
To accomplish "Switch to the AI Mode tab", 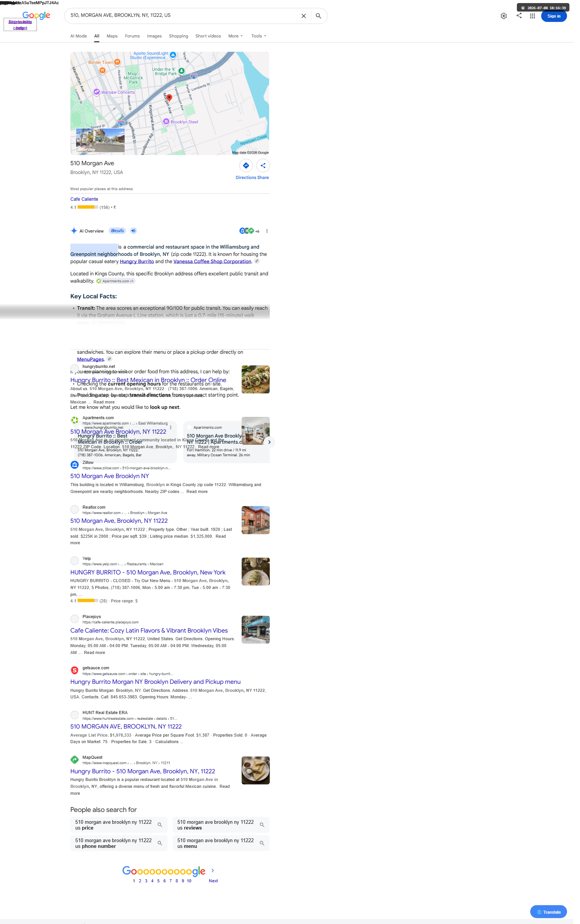I will [x=80, y=36].
